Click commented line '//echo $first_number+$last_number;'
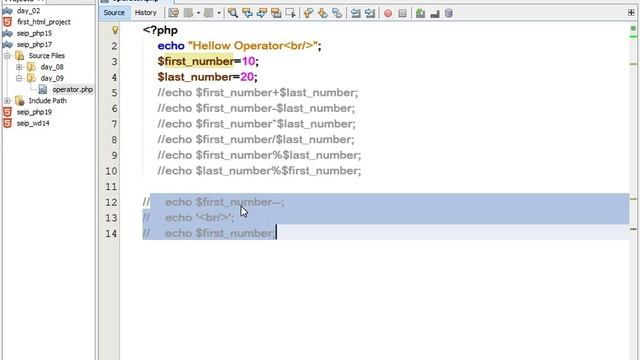Screen dimensions: 640x360 coord(258,93)
